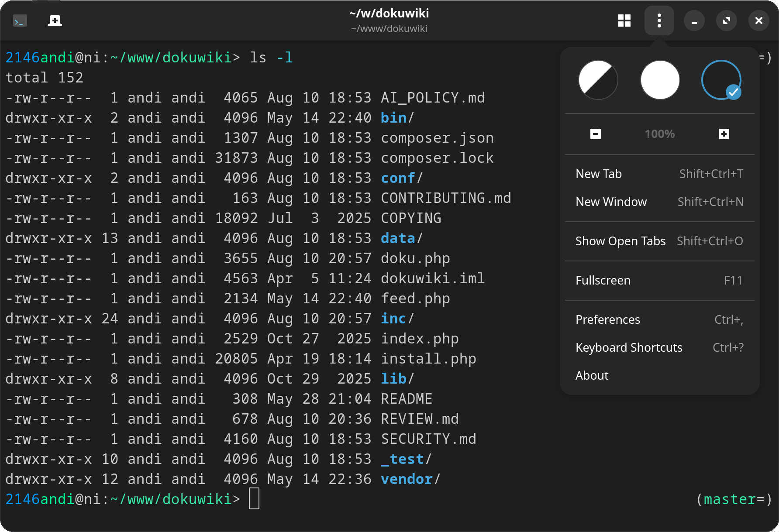Enter Fullscreen from the menu
This screenshot has width=779, height=532.
coord(660,280)
